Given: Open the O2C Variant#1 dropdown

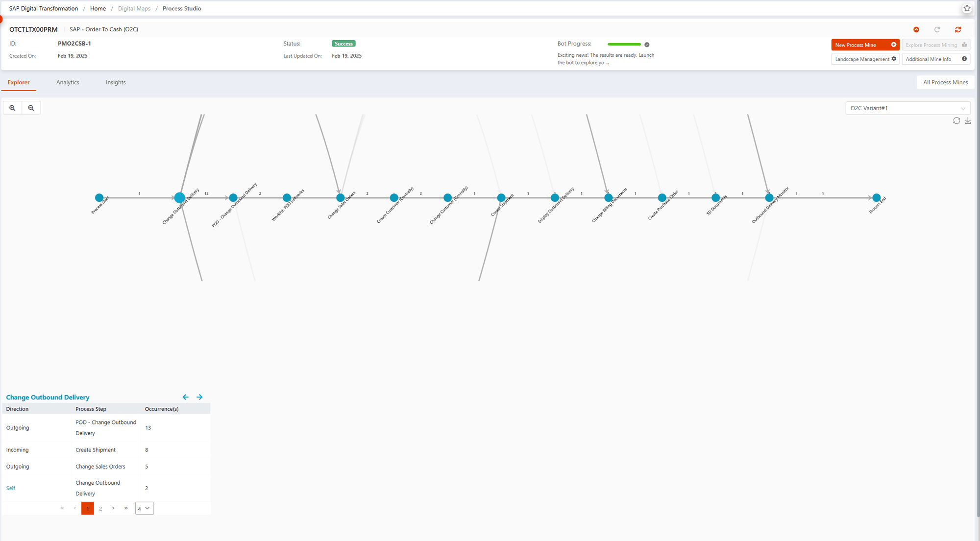Looking at the screenshot, I should point(907,108).
